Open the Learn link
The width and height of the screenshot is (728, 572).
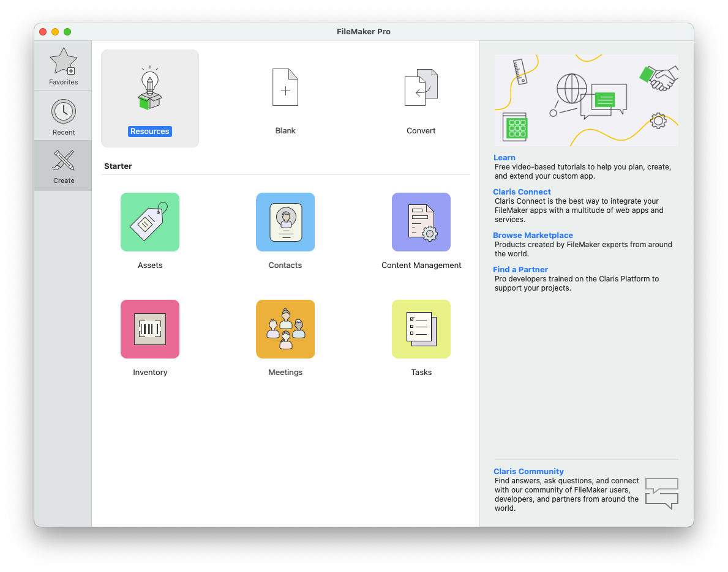click(x=505, y=157)
